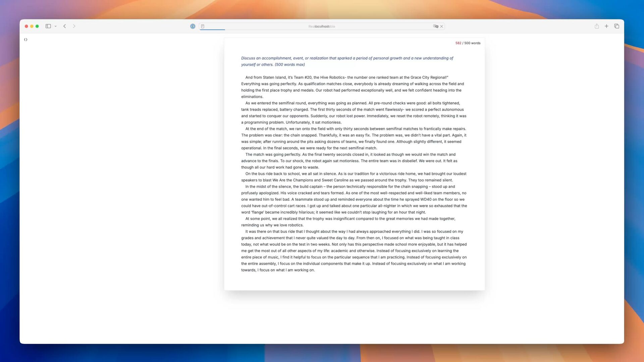Go back to the previous page

[65, 26]
